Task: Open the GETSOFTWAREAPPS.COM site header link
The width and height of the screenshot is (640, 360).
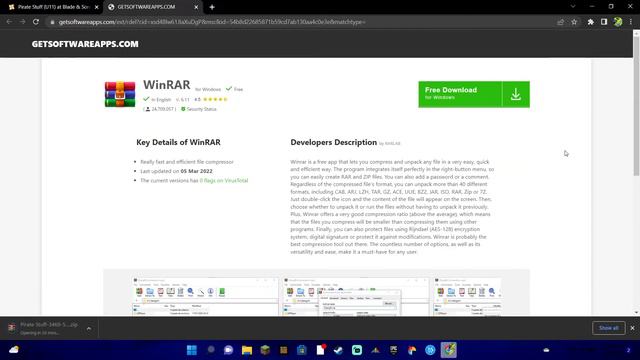Action: [85, 44]
